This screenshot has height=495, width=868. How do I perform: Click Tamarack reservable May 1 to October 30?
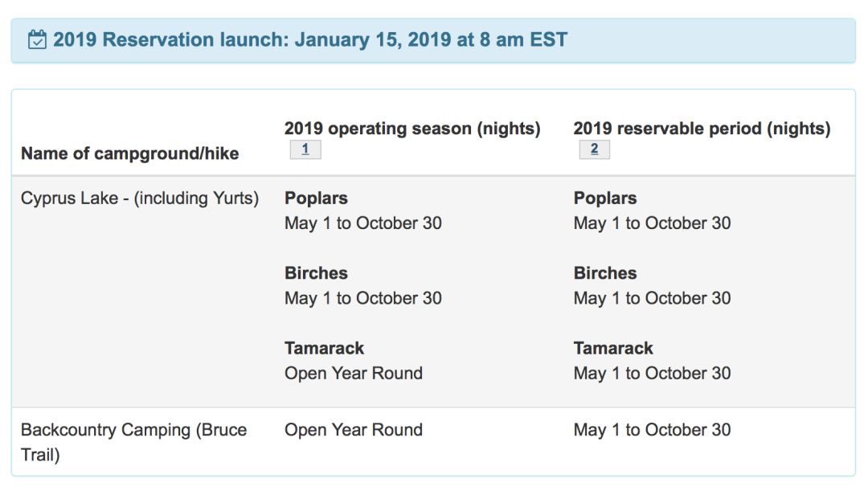(x=652, y=373)
